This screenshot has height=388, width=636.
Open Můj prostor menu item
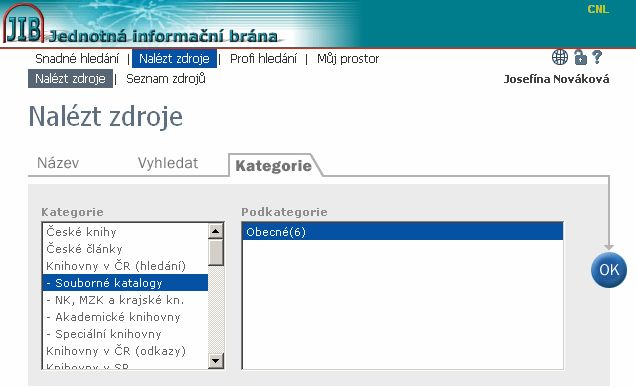click(348, 59)
